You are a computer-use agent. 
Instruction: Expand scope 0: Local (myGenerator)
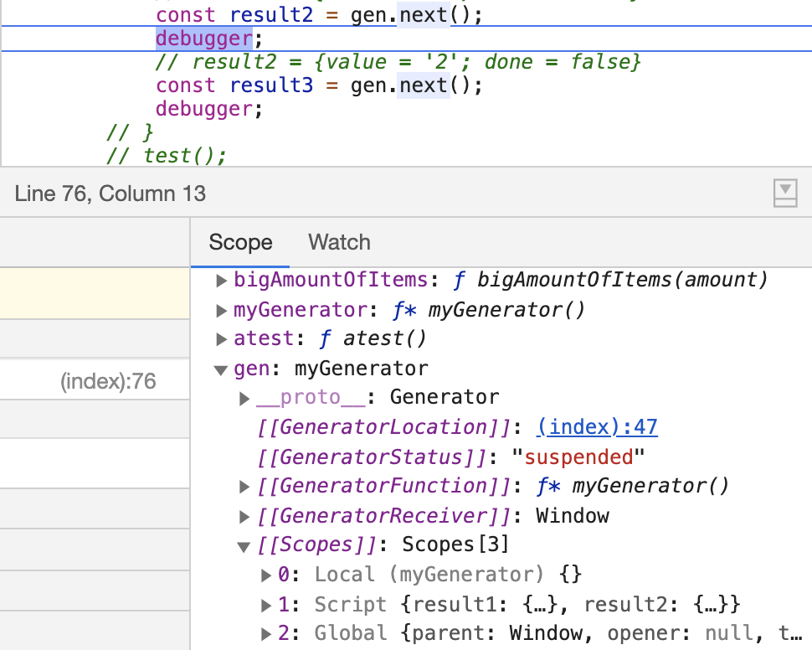pos(266,575)
